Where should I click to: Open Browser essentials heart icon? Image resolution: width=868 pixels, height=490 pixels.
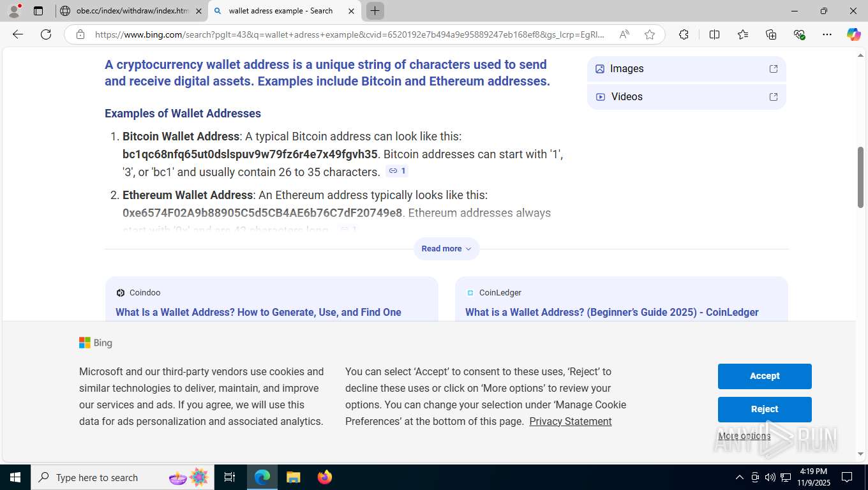pyautogui.click(x=799, y=34)
